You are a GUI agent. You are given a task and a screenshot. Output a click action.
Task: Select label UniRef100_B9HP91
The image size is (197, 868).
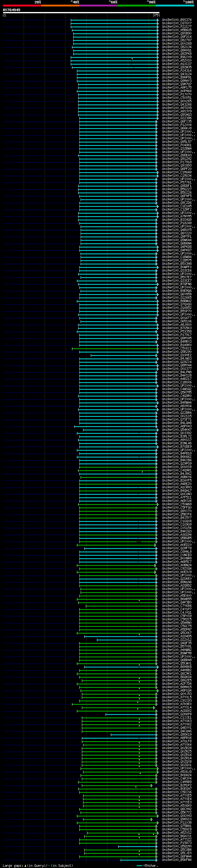point(177,78)
